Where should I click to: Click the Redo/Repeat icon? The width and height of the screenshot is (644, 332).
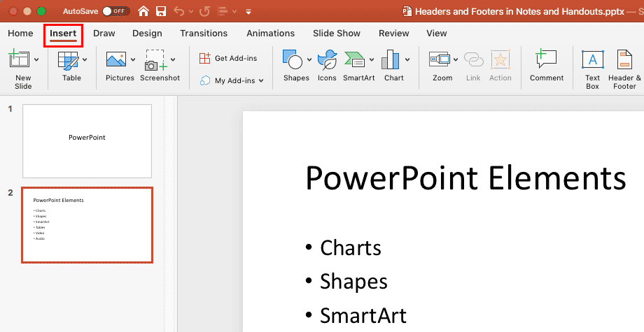tap(204, 11)
